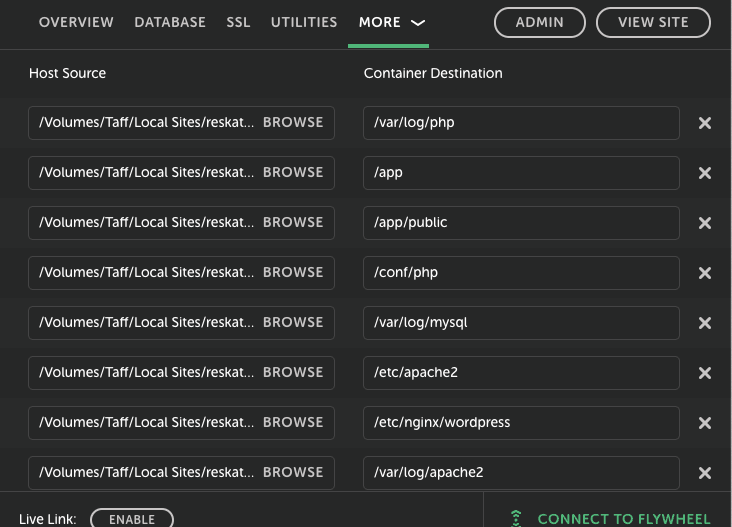Click the Flywheel logo icon
Viewport: 732px width, 527px height.
516,518
